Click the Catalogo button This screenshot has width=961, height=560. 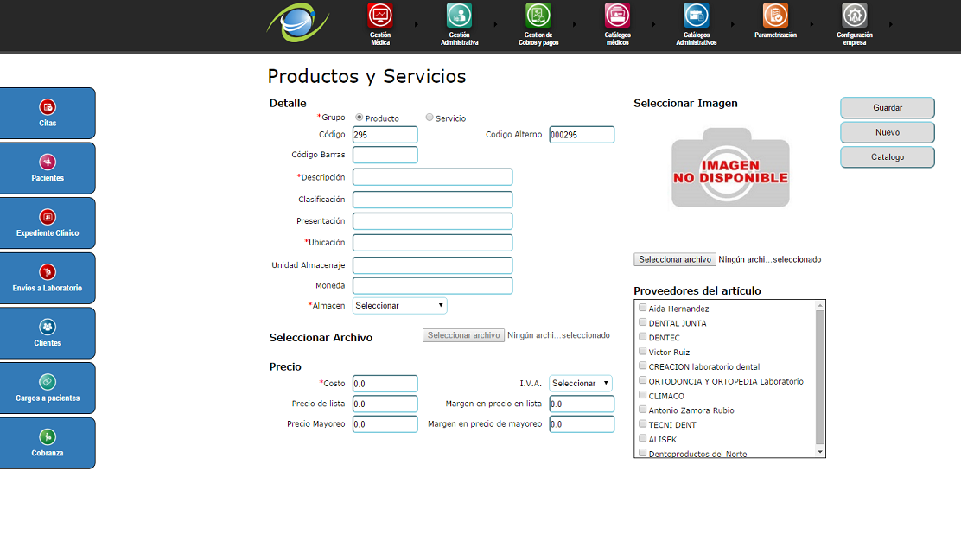[887, 157]
